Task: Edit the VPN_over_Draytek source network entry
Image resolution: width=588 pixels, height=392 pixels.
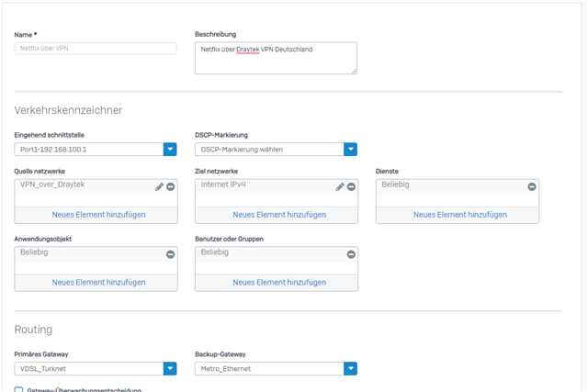Action: pos(159,186)
